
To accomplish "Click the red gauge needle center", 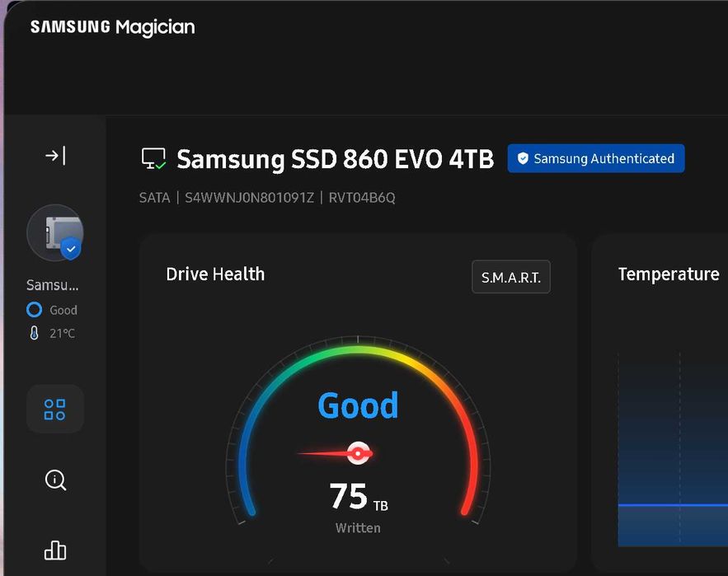I will [x=358, y=453].
